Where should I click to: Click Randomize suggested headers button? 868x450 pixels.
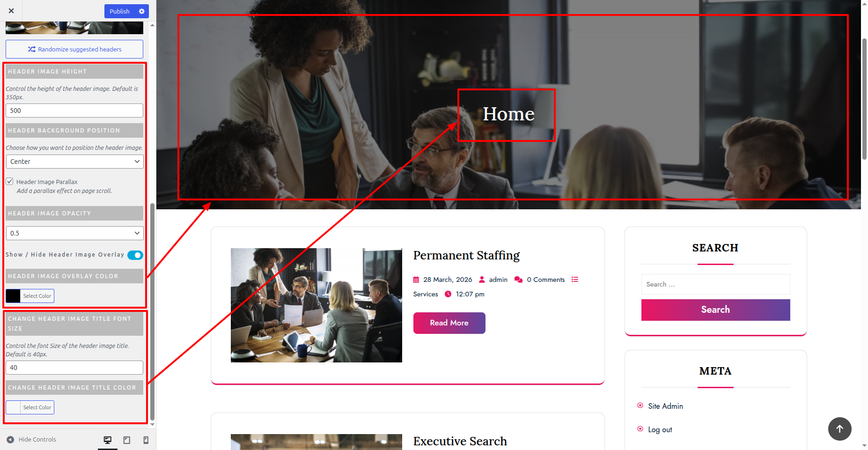click(x=74, y=49)
